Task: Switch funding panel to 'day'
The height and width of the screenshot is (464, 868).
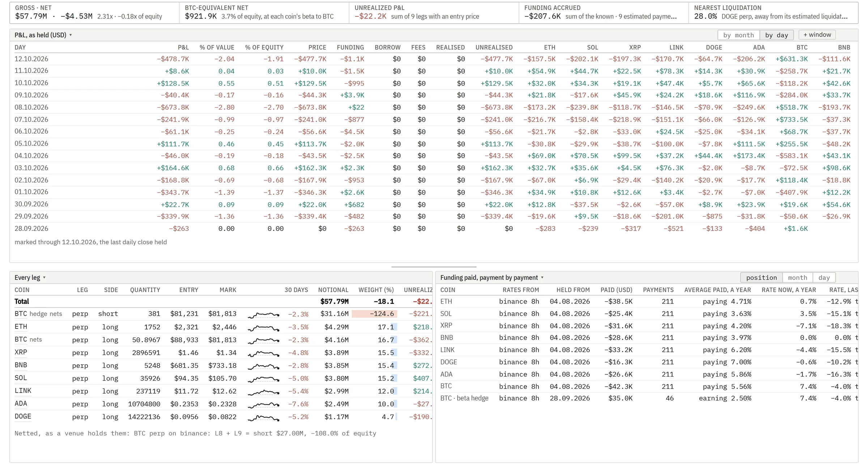Action: tap(824, 278)
